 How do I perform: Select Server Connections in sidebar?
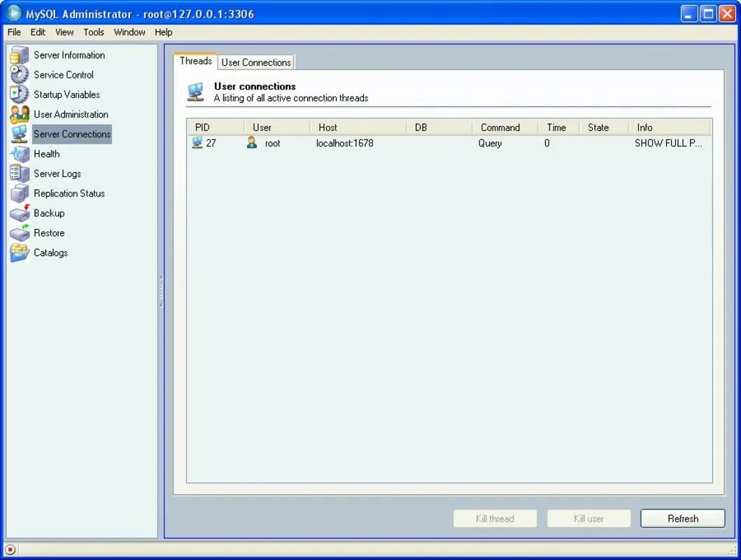pos(72,134)
